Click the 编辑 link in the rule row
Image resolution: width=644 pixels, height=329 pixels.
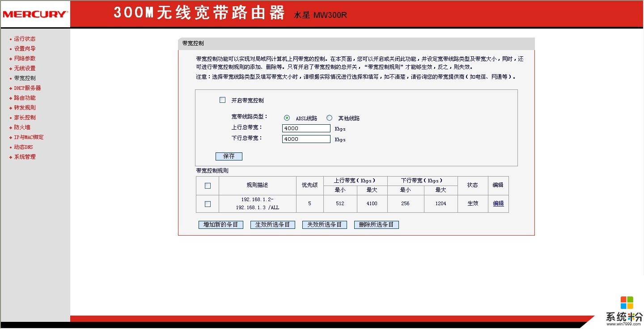[x=498, y=203]
